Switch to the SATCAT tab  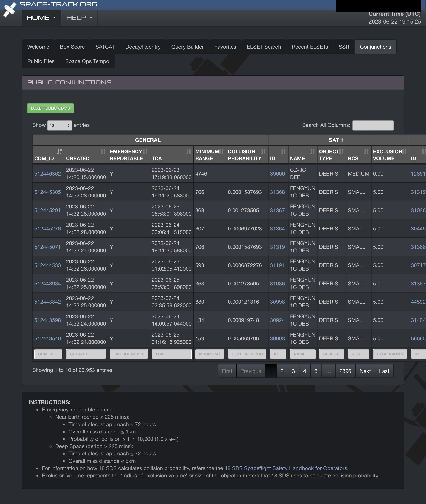(x=105, y=47)
